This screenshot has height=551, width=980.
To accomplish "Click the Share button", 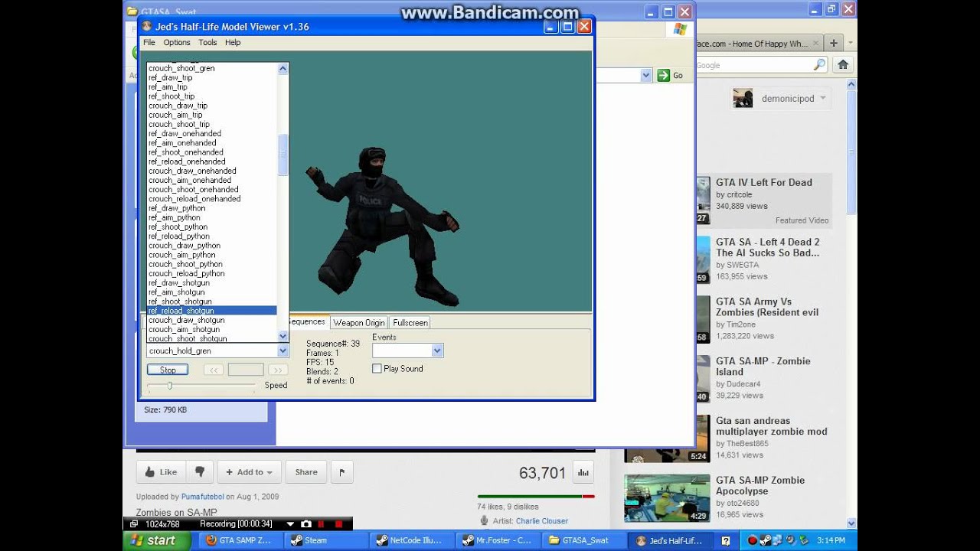I will point(306,472).
